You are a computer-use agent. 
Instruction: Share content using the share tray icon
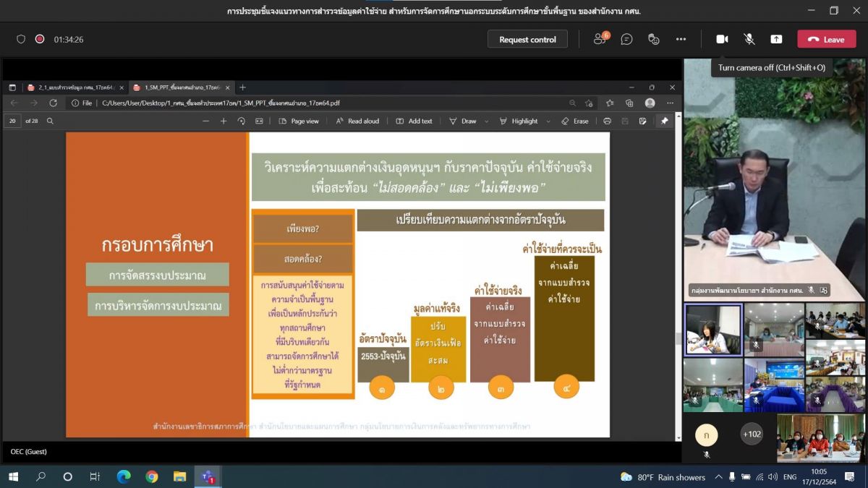tap(776, 39)
